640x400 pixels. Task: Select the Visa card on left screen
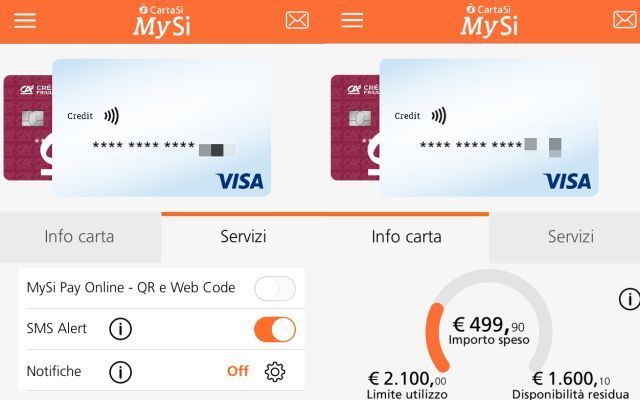coord(162,128)
